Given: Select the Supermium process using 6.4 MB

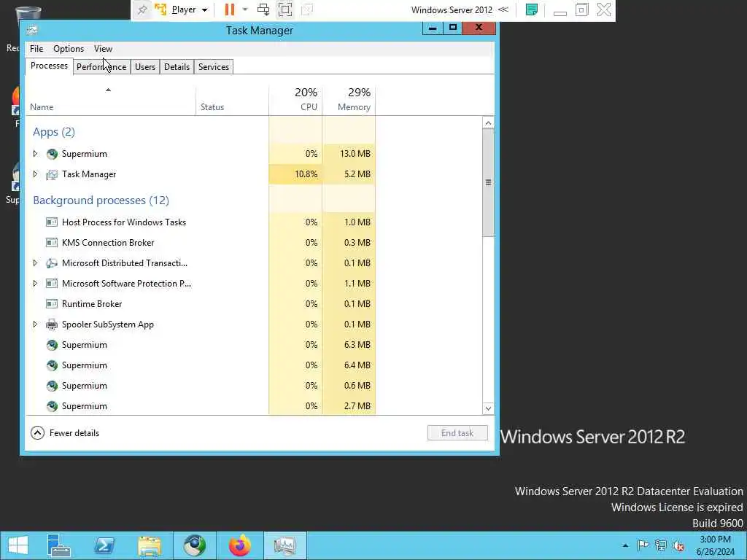Looking at the screenshot, I should click(x=200, y=365).
